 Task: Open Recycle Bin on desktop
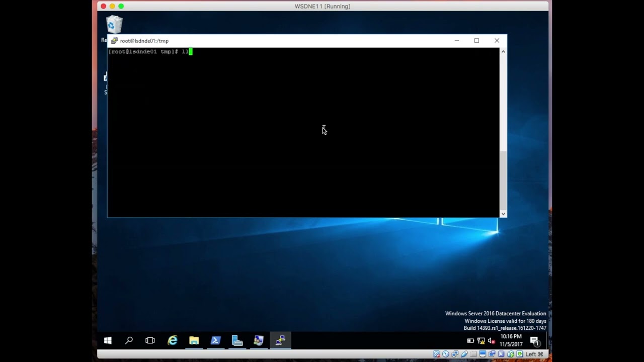coord(114,25)
